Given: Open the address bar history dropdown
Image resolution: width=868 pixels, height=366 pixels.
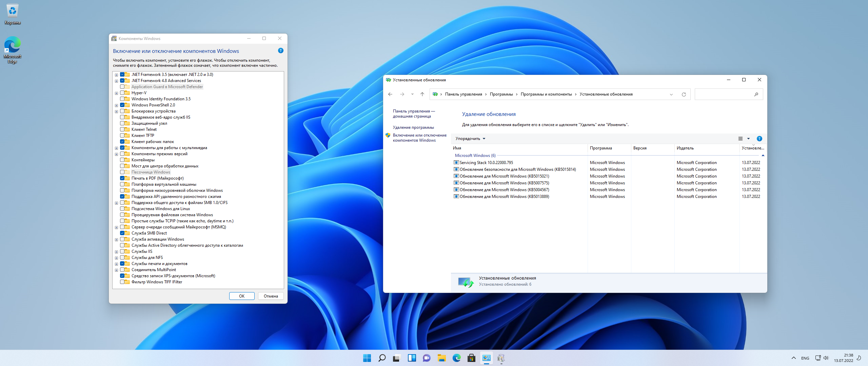Looking at the screenshot, I should coord(671,95).
